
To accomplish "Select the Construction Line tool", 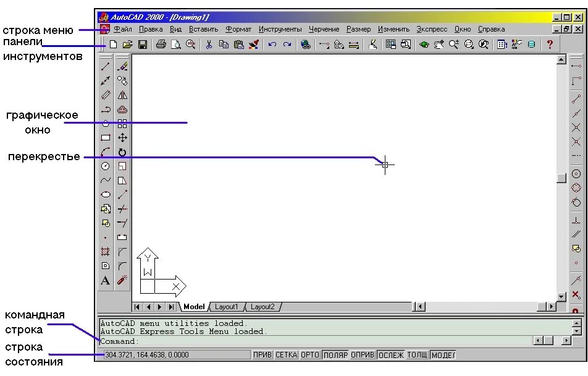I will point(106,81).
